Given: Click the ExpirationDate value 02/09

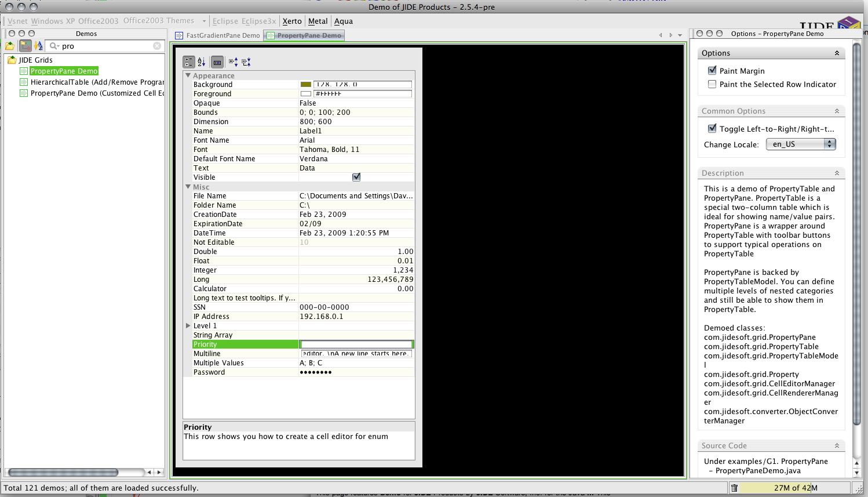Looking at the screenshot, I should (x=310, y=223).
